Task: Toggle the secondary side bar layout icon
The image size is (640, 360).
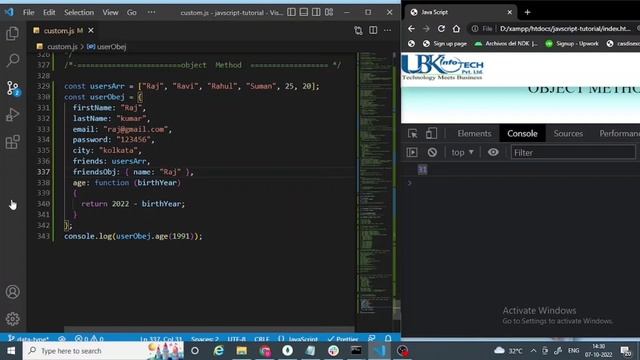Action: point(316,12)
